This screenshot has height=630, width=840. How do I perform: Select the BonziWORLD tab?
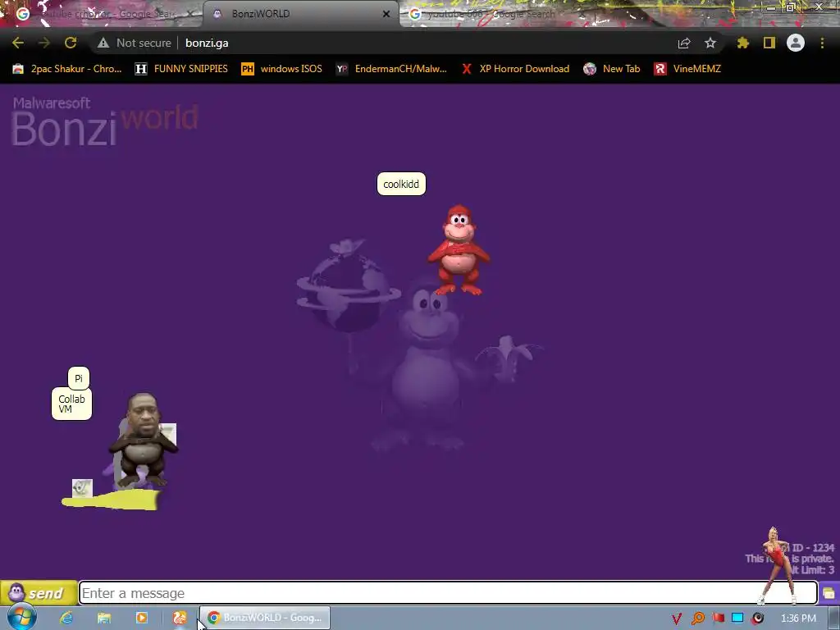pyautogui.click(x=300, y=14)
